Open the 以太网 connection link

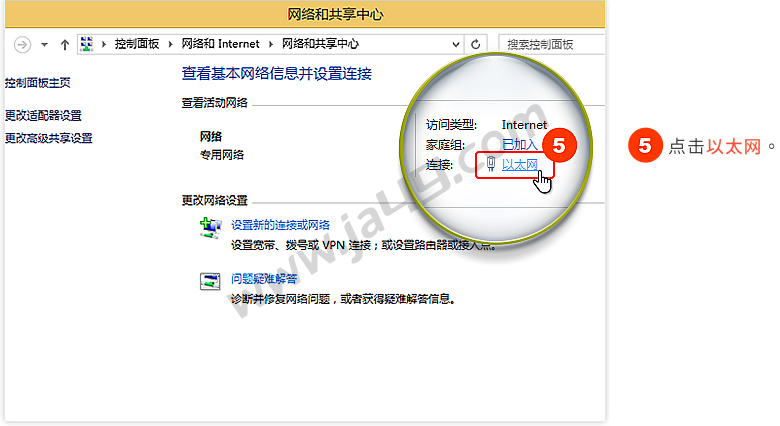[520, 164]
